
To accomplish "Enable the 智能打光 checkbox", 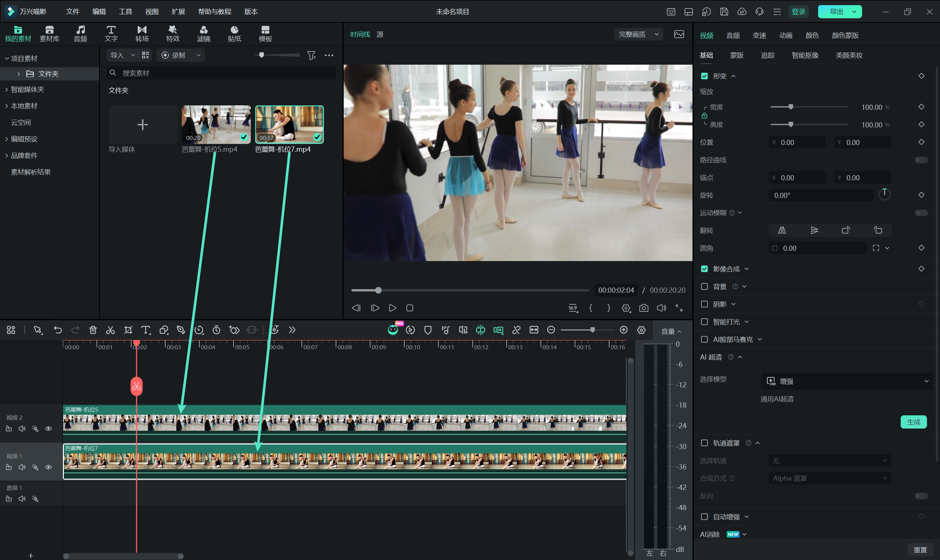I will [x=704, y=322].
